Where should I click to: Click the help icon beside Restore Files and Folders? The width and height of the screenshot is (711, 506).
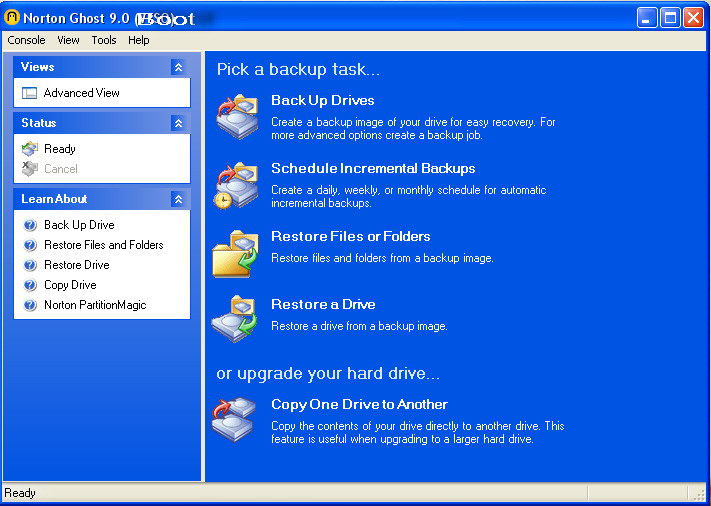click(x=30, y=245)
